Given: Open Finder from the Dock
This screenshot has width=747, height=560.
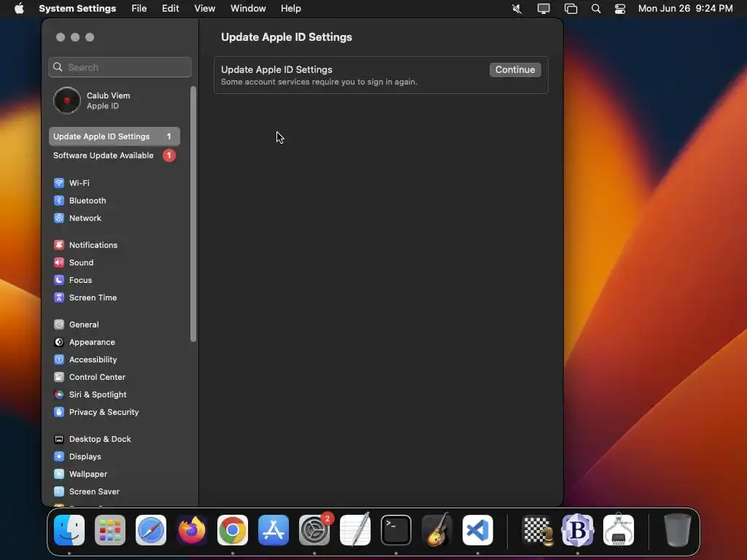Looking at the screenshot, I should tap(69, 530).
